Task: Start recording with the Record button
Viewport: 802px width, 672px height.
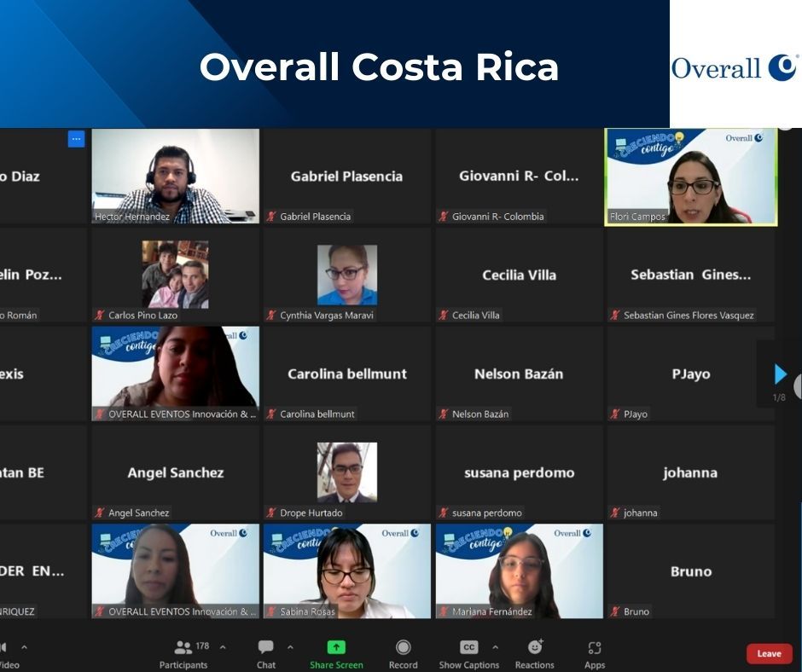Action: tap(403, 647)
